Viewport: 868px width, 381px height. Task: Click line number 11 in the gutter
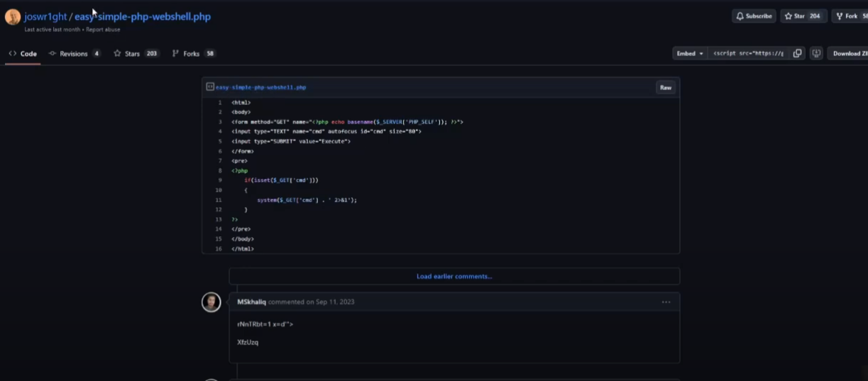[219, 200]
